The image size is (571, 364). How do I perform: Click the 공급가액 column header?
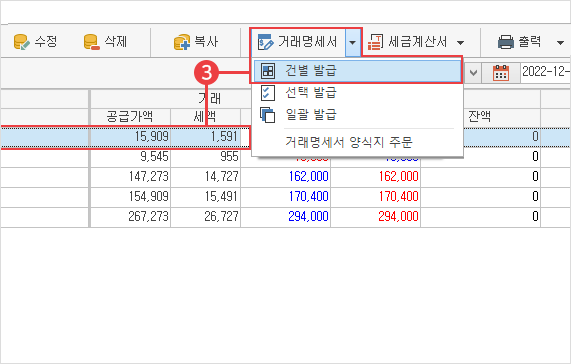tap(130, 116)
